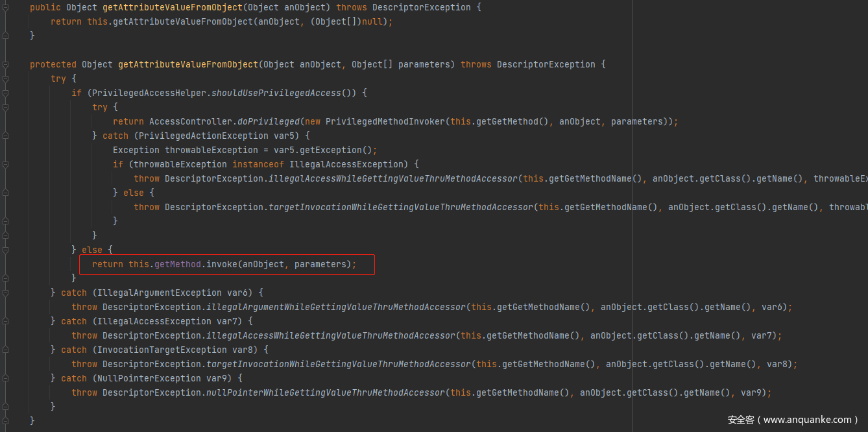Click 'shouldUsePrivilegedAccess' method call

coord(276,93)
